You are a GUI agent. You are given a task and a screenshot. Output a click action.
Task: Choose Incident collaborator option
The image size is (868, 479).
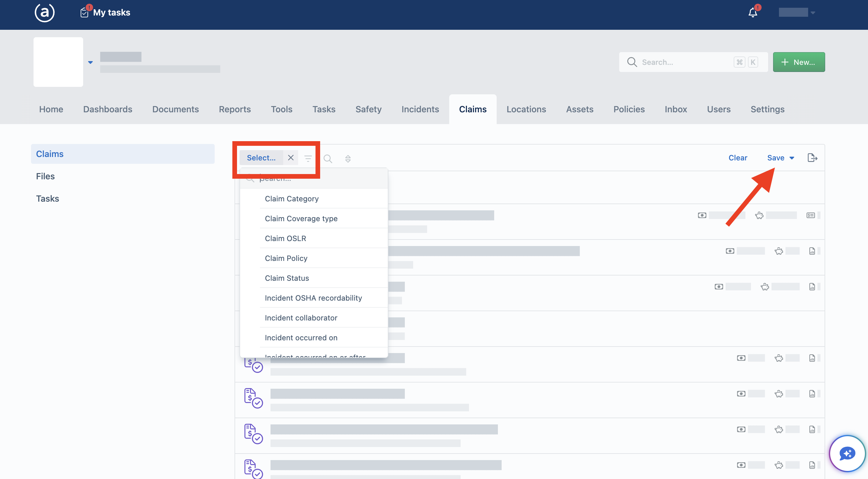314,318
